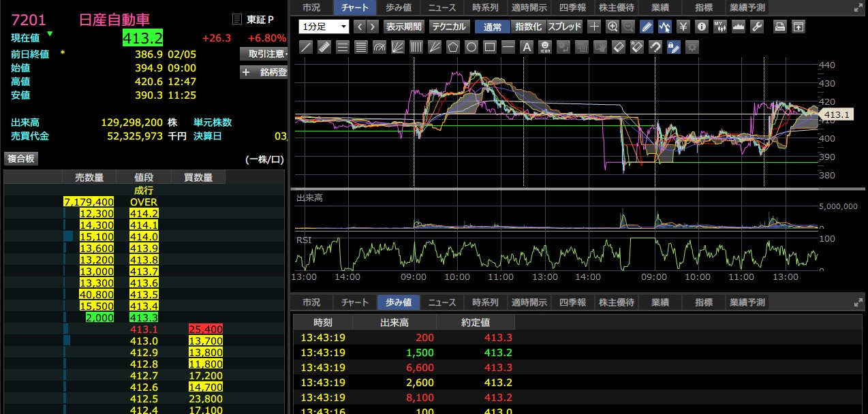Select the three horizontal lines tool
868x414 pixels.
343,47
